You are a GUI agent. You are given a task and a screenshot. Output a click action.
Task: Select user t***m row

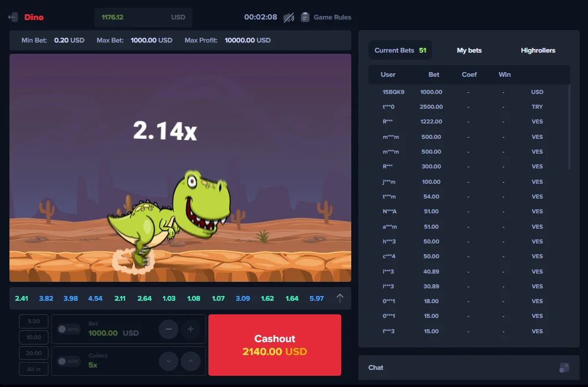(469, 196)
